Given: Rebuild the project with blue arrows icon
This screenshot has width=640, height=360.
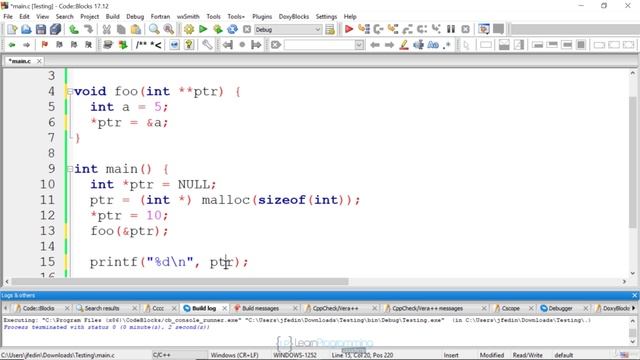Looking at the screenshot, I should tap(232, 29).
